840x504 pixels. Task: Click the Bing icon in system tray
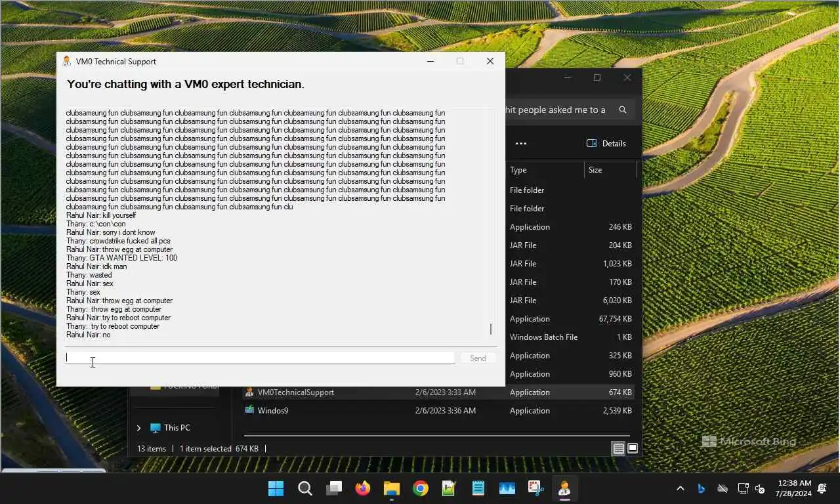[x=701, y=488]
